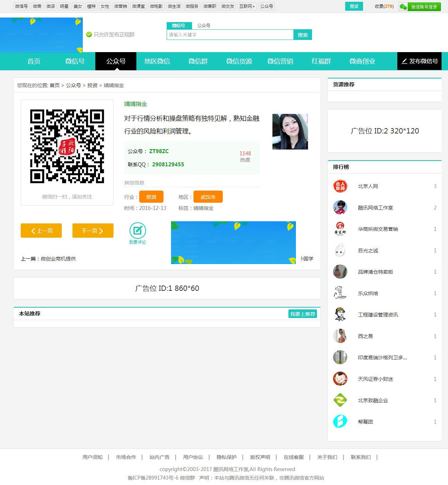Click the 搜索 search button
Image resolution: width=448 pixels, height=485 pixels.
point(302,35)
